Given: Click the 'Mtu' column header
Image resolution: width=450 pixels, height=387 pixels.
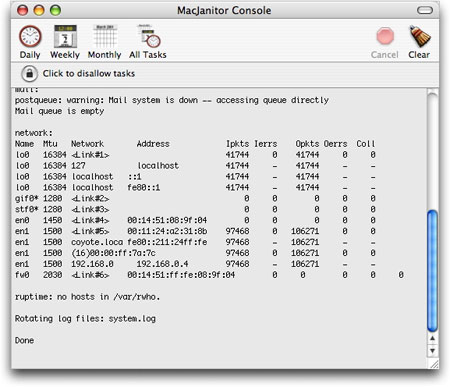Looking at the screenshot, I should coord(50,144).
